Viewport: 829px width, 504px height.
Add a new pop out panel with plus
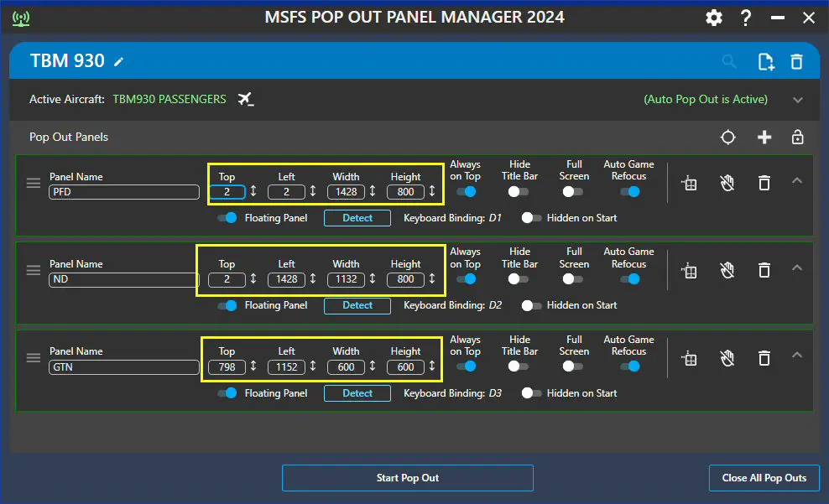pyautogui.click(x=764, y=138)
